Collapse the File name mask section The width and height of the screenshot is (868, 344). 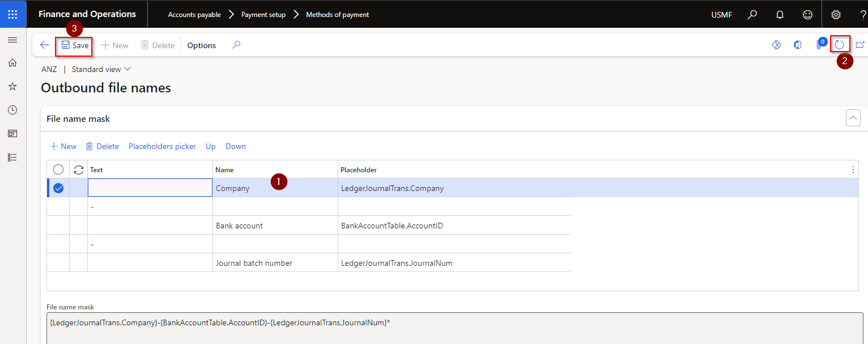(x=853, y=118)
